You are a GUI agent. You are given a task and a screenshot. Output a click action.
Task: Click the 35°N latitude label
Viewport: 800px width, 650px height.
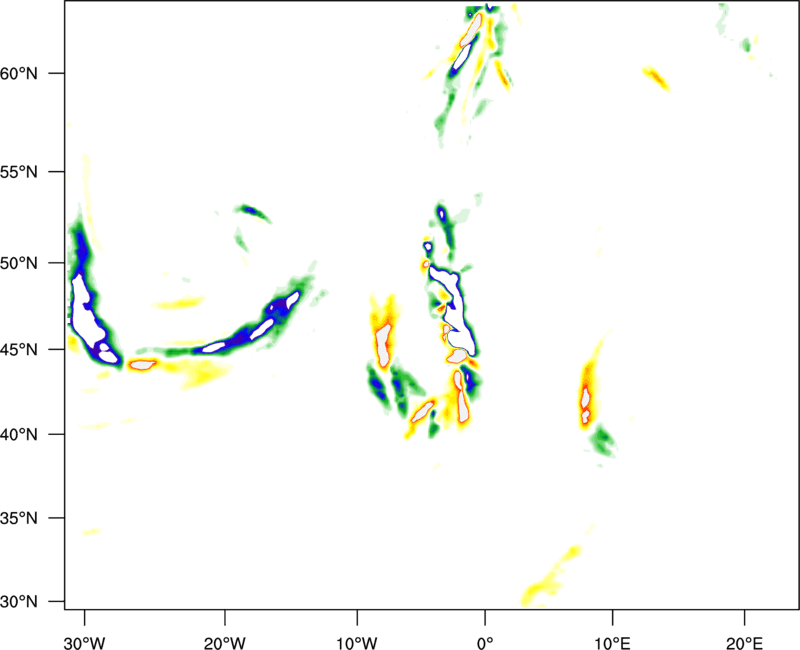pyautogui.click(x=19, y=518)
